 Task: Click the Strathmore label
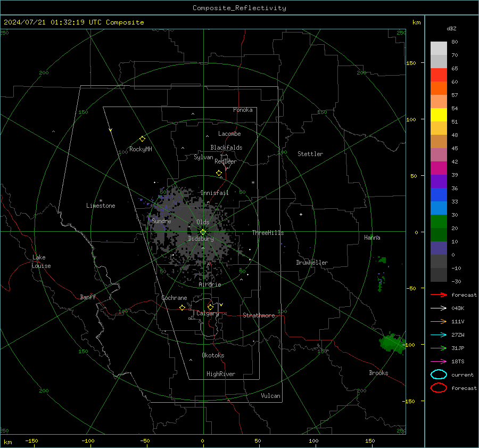click(259, 315)
